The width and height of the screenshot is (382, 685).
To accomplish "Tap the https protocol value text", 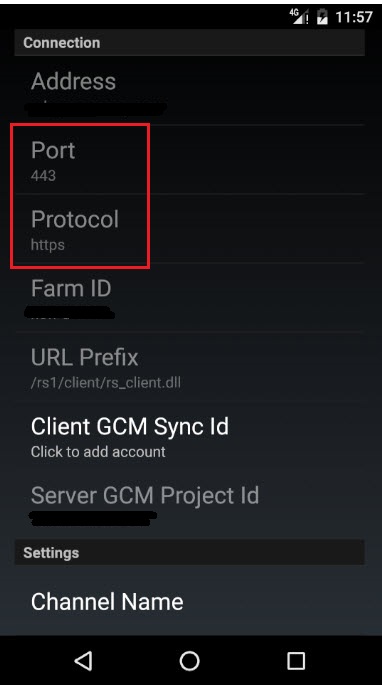I will (48, 245).
